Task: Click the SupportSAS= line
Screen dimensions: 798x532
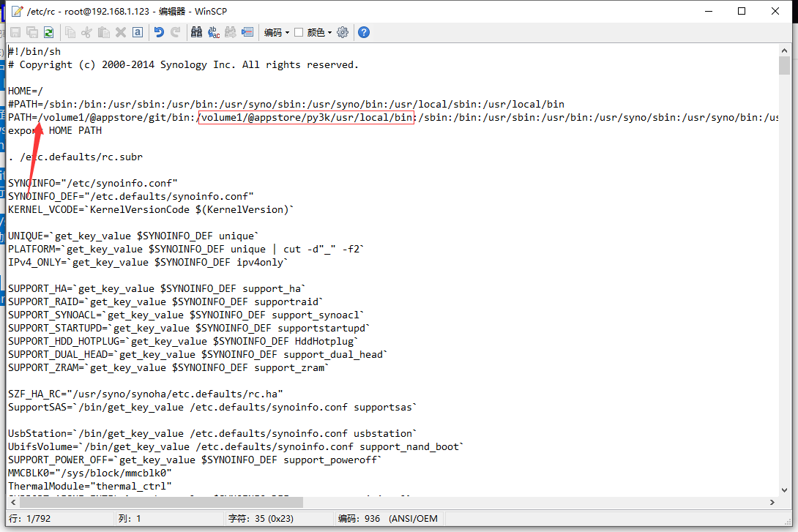Action: (x=213, y=408)
